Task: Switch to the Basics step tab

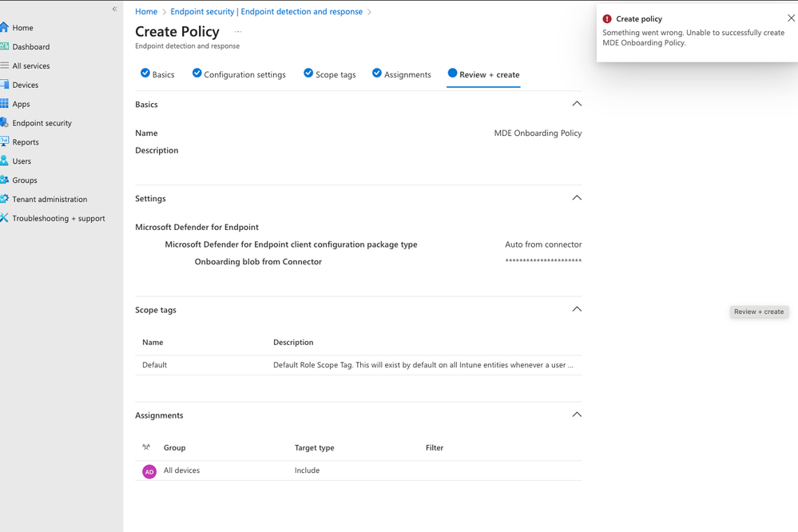Action: click(x=157, y=74)
